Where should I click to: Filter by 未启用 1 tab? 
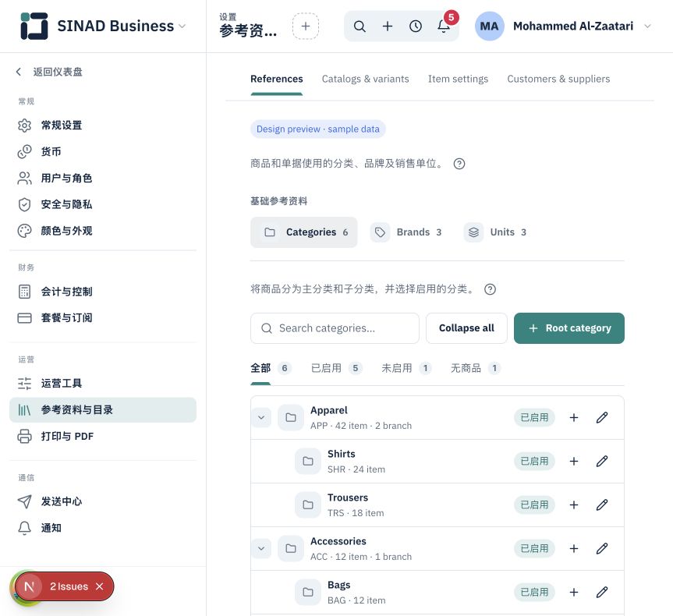click(x=406, y=368)
